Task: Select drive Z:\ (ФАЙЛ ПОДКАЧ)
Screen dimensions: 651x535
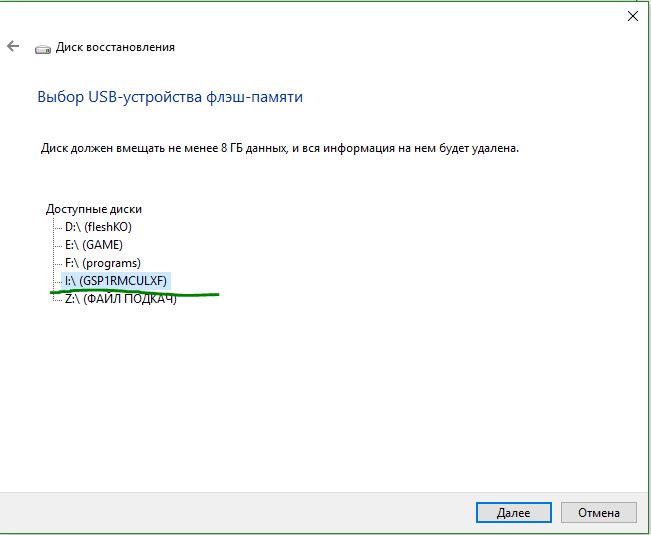Action: 120,298
